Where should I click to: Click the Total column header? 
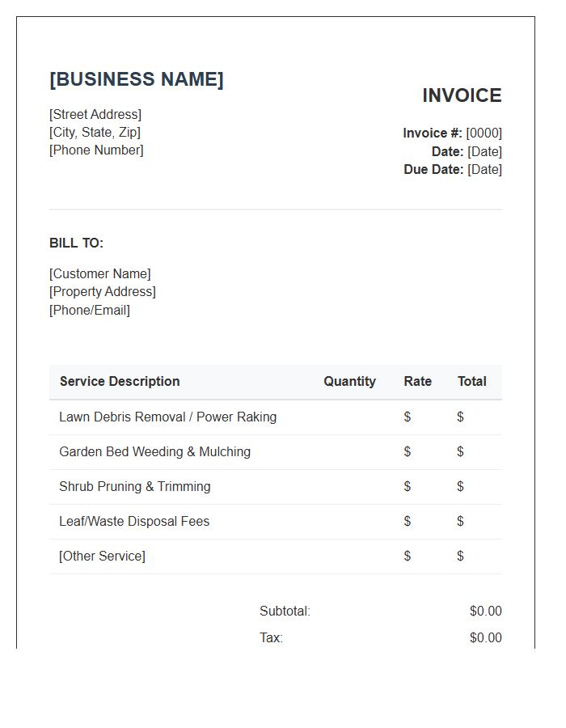(472, 381)
